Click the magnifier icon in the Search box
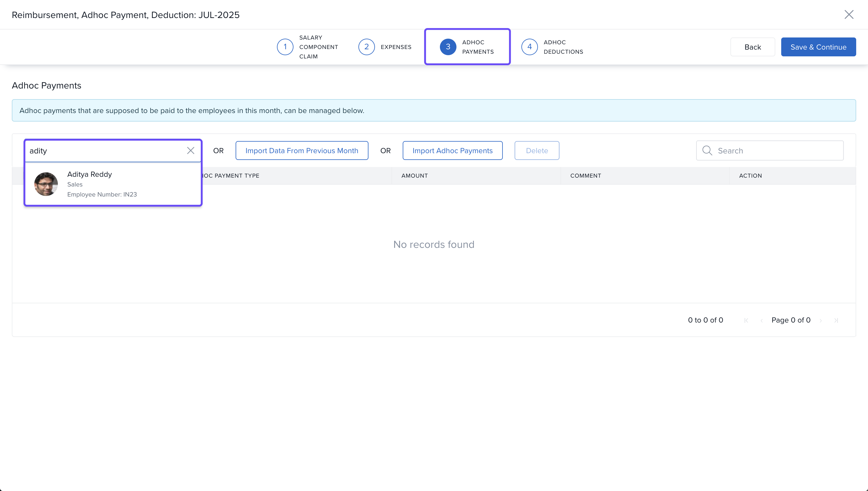This screenshot has height=491, width=868. click(707, 150)
